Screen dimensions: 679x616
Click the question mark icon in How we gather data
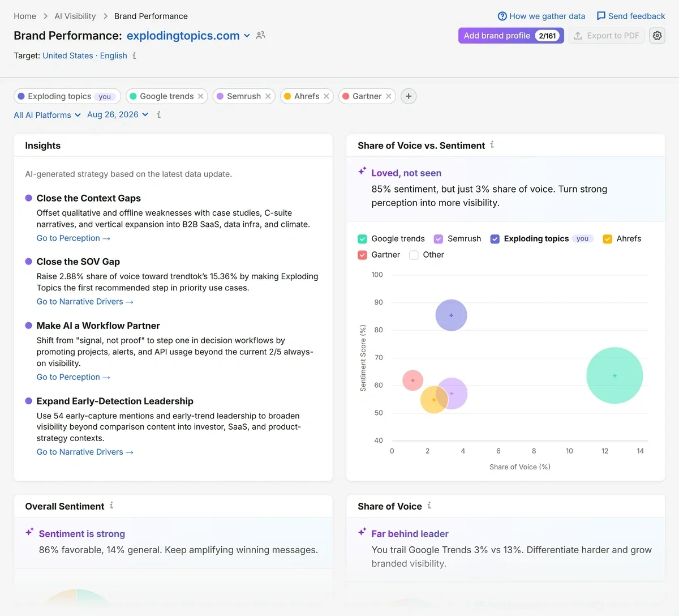pyautogui.click(x=502, y=16)
